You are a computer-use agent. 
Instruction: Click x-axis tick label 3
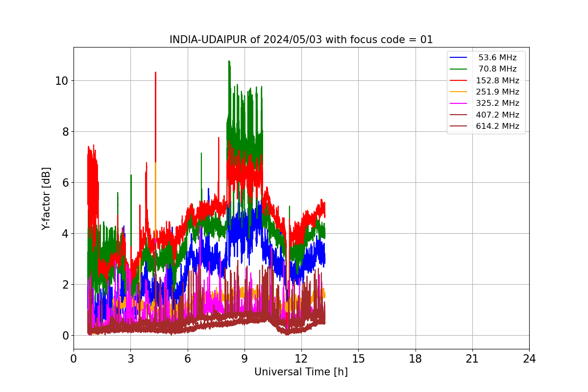(x=130, y=359)
